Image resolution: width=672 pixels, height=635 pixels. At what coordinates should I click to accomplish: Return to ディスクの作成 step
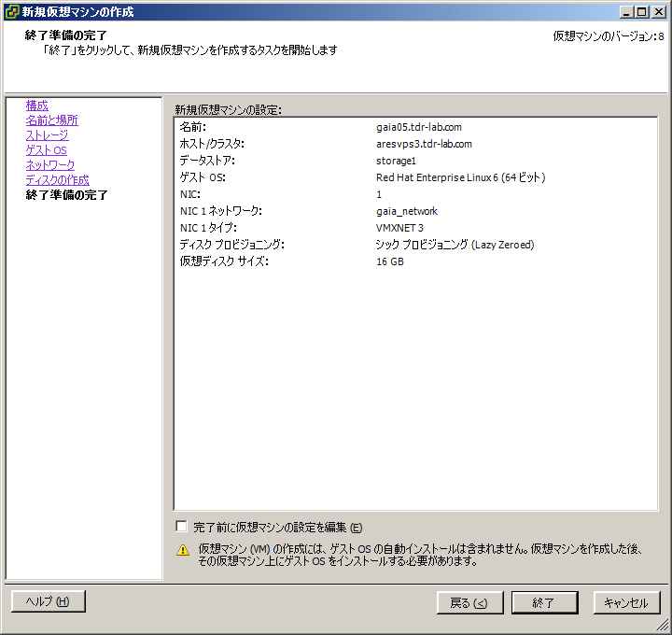pyautogui.click(x=57, y=180)
